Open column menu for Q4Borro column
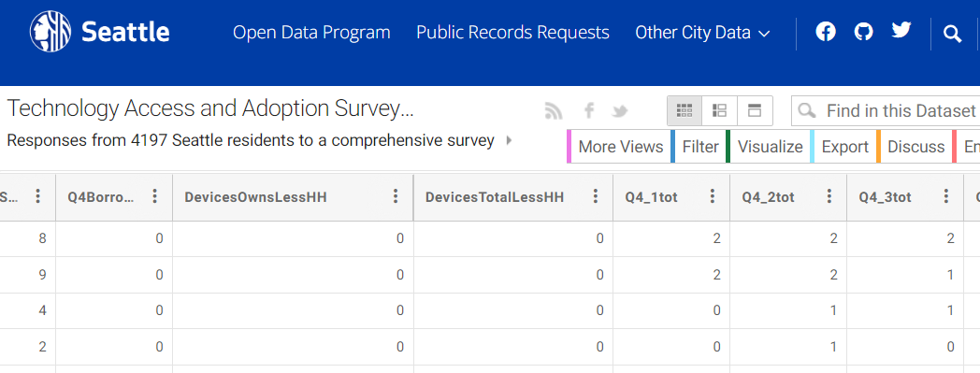 coord(155,197)
